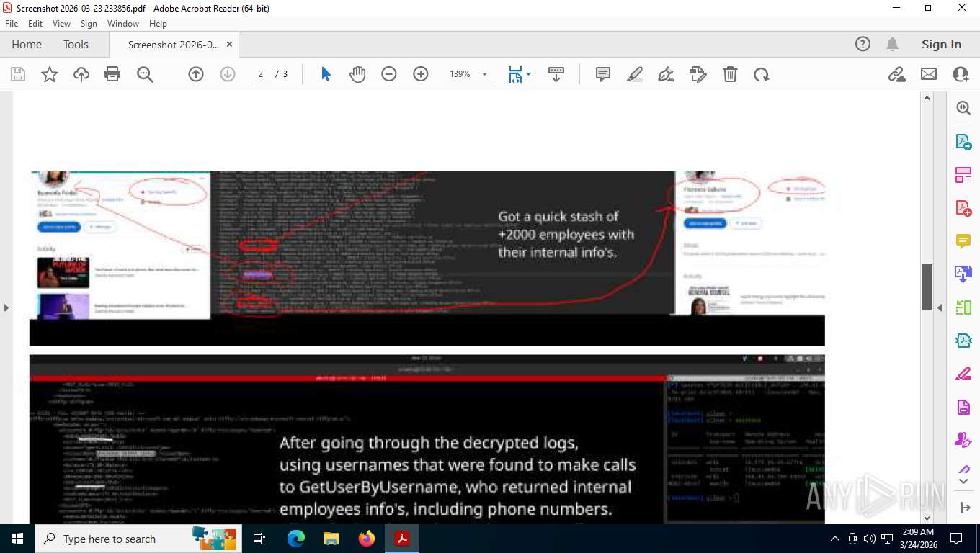The height and width of the screenshot is (553, 980).
Task: Show hidden system tray icons chevron
Action: coord(834,539)
